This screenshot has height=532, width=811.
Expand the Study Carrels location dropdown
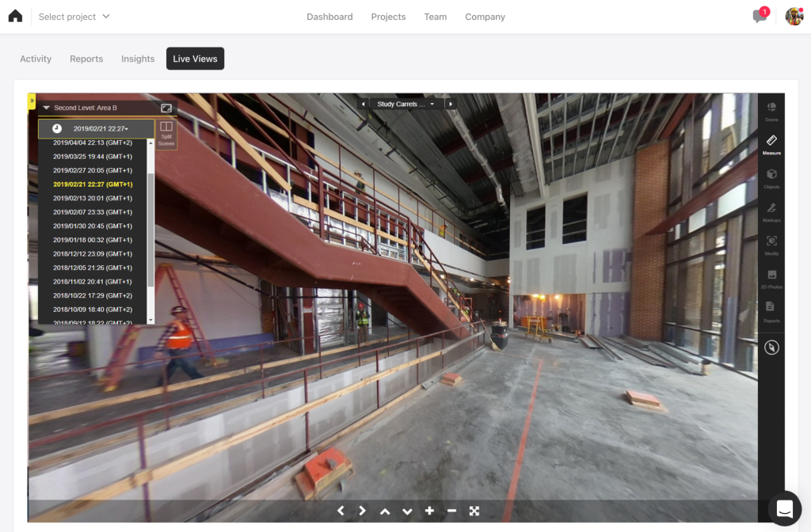(406, 104)
